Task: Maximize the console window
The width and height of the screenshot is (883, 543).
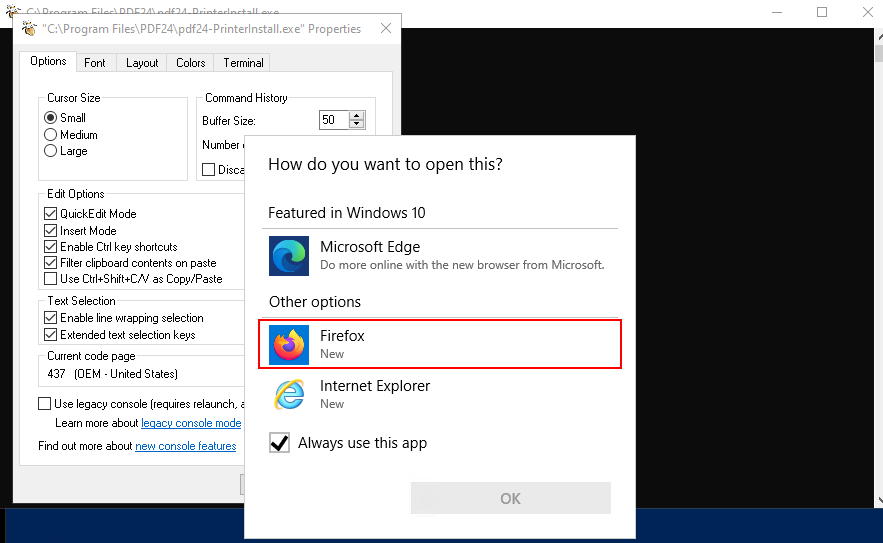Action: point(822,12)
